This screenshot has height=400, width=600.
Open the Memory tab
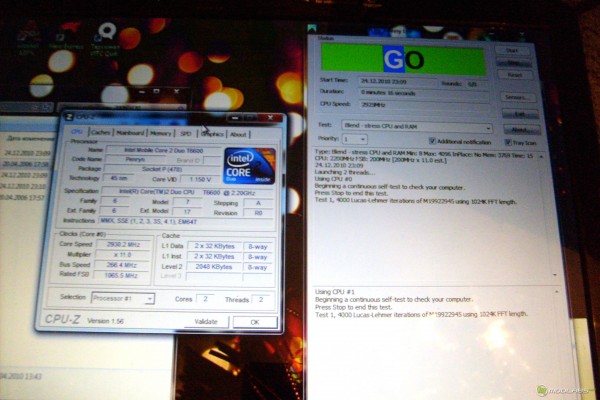(161, 133)
